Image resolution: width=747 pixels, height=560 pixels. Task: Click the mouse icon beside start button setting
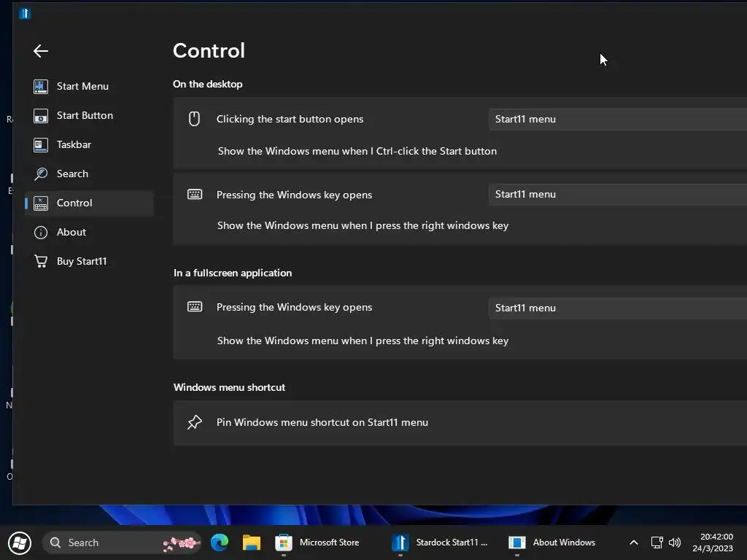(x=194, y=119)
